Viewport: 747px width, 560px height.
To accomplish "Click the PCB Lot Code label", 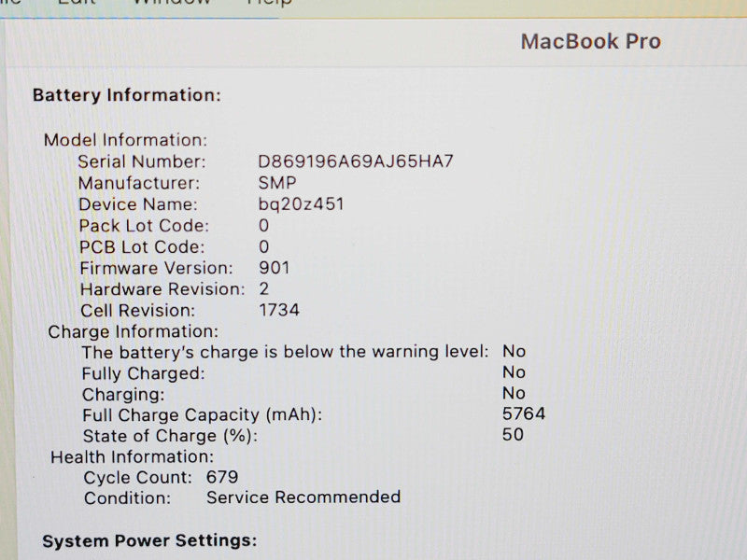I will [x=142, y=247].
